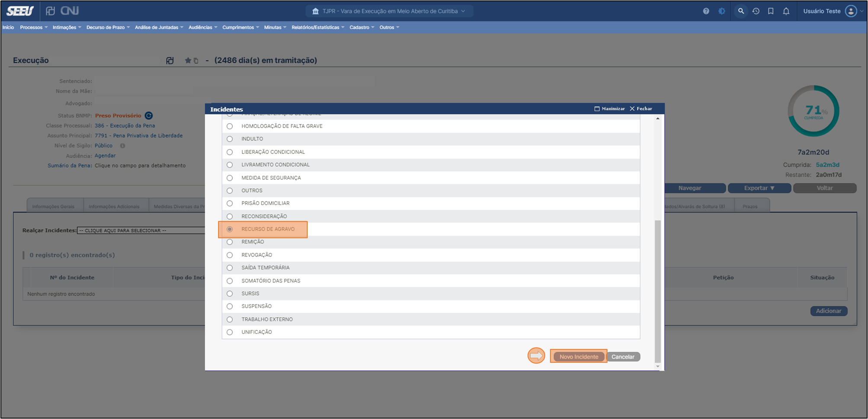
Task: Open the Audiências menu dropdown
Action: (x=203, y=27)
